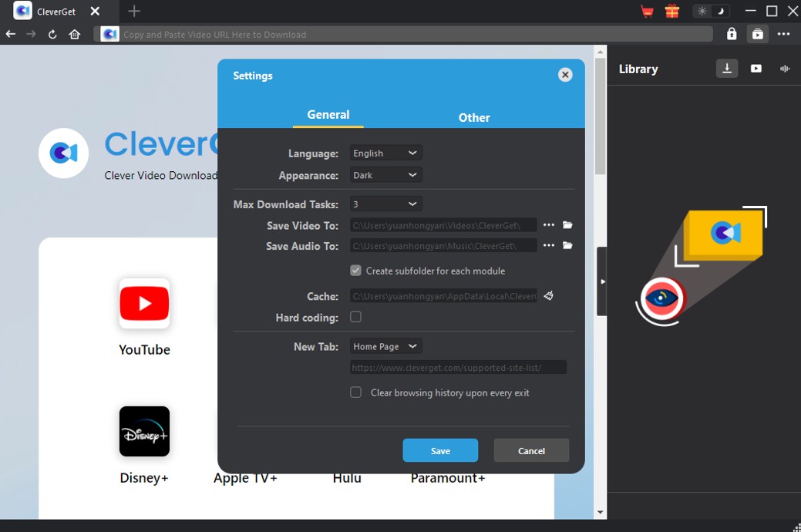This screenshot has height=532, width=801.
Task: Switch to the Other settings tab
Action: 474,117
